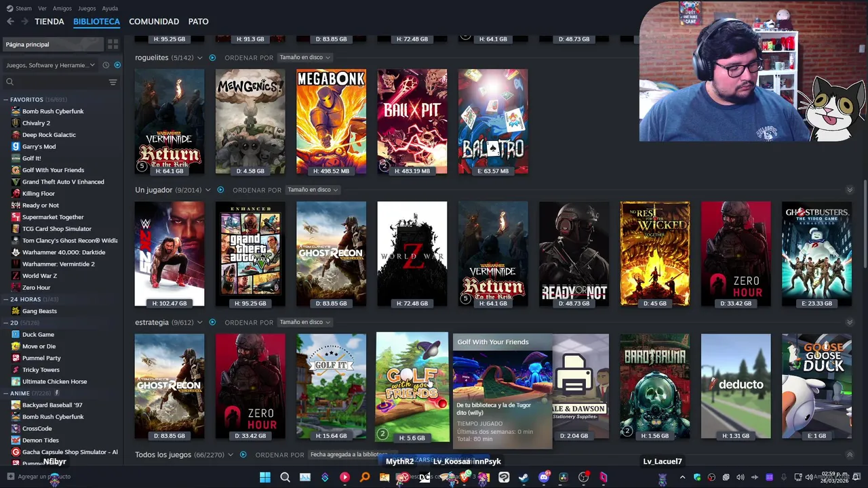Screen dimensions: 868x488
Task: Open the Ayuda menu
Action: tap(110, 8)
